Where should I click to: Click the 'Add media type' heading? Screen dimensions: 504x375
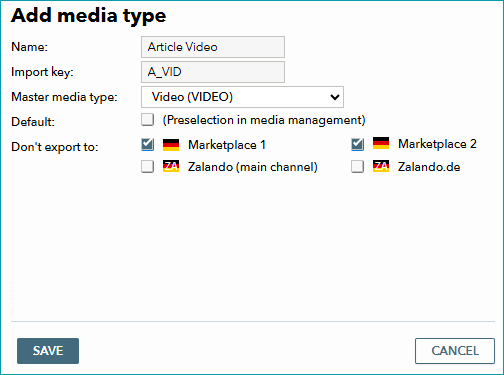pyautogui.click(x=89, y=16)
